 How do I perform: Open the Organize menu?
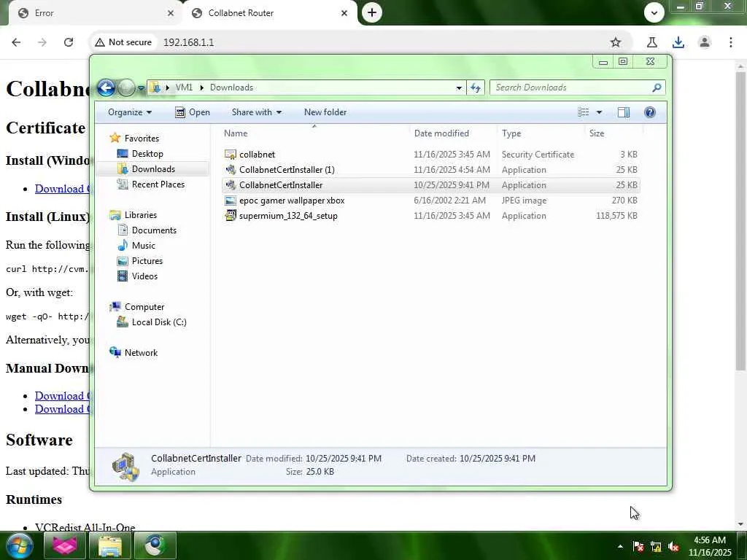(x=130, y=112)
